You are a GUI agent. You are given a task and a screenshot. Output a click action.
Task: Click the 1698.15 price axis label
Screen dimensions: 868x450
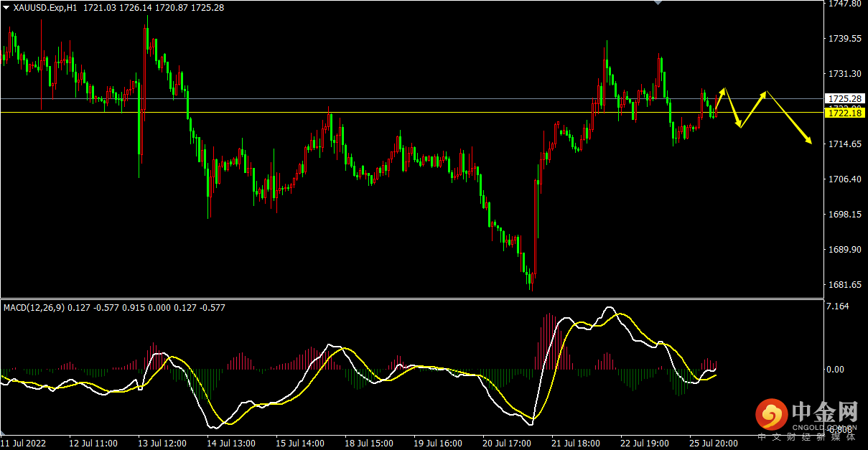point(844,215)
